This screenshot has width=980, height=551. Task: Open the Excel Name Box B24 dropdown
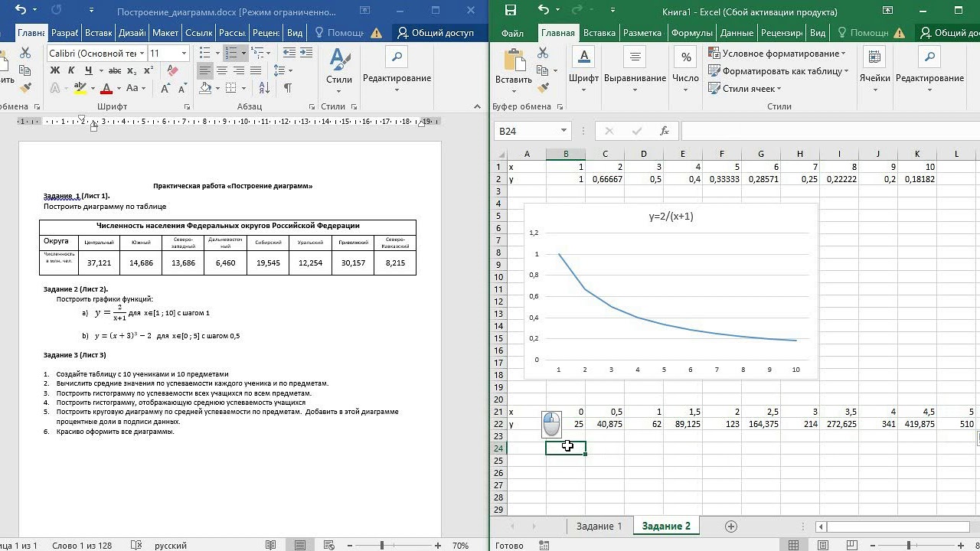coord(563,131)
